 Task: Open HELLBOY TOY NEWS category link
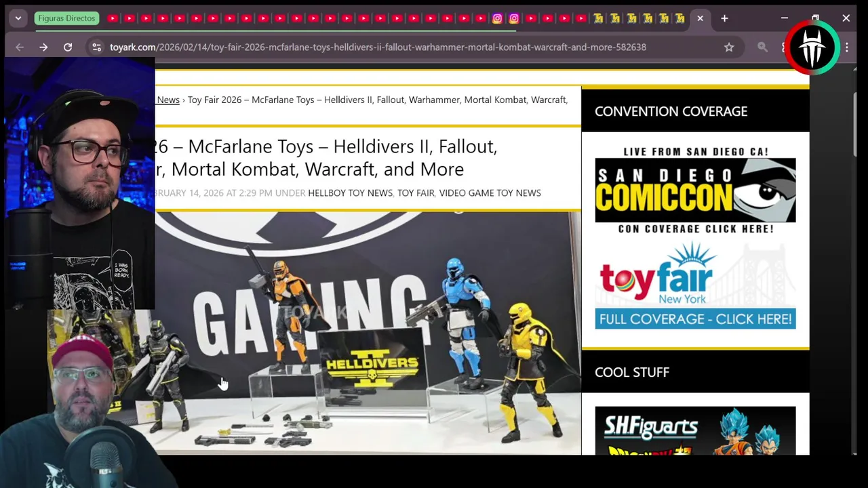pyautogui.click(x=350, y=192)
